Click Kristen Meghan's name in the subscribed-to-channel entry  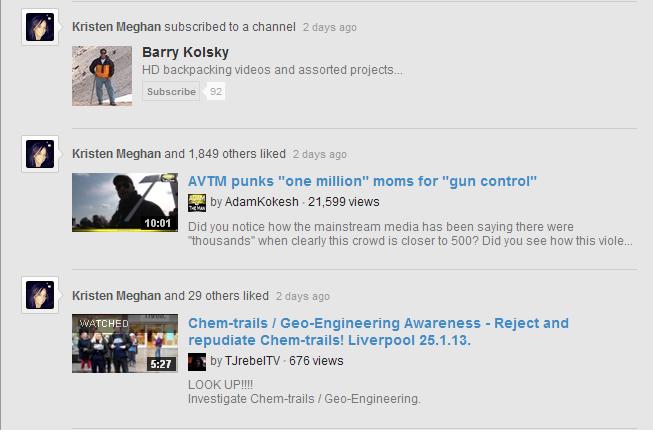pyautogui.click(x=116, y=27)
